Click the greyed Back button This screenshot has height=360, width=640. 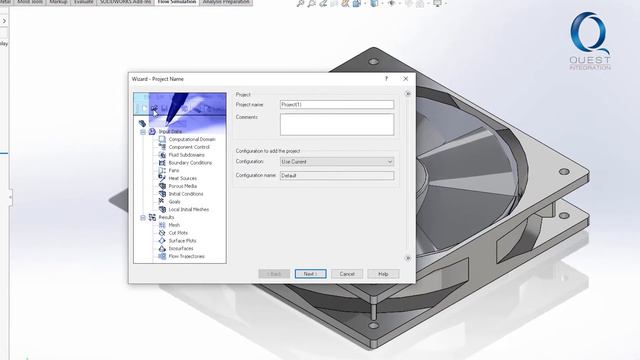[274, 274]
